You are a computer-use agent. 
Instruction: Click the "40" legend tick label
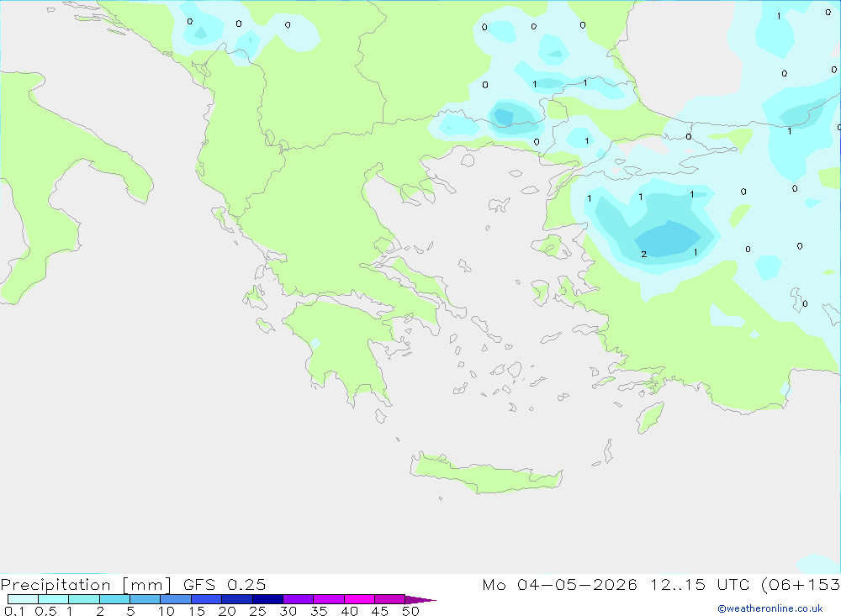349,611
